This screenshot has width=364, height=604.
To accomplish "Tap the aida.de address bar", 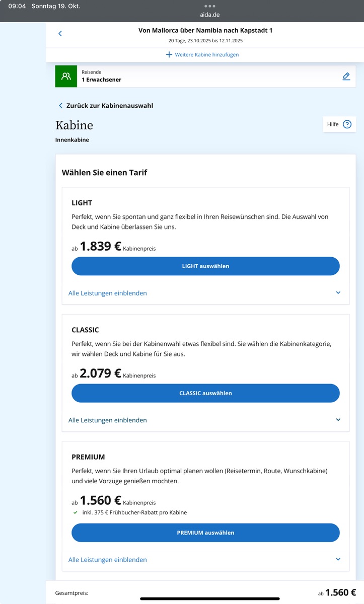I will [x=209, y=15].
